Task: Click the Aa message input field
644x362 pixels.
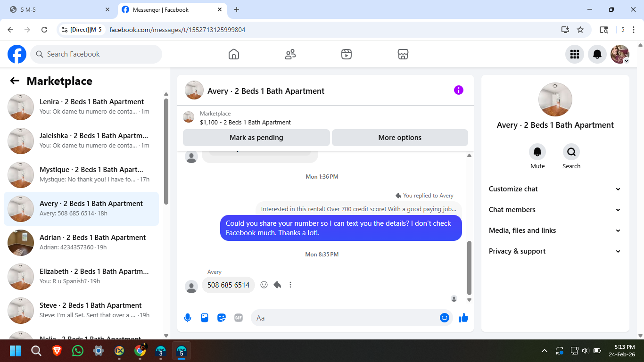Action: click(x=346, y=318)
